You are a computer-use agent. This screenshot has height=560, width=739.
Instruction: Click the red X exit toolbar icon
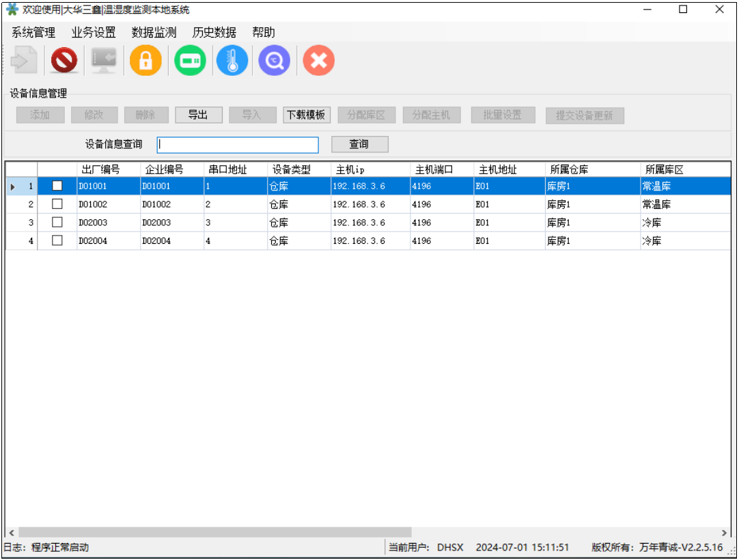tap(318, 61)
